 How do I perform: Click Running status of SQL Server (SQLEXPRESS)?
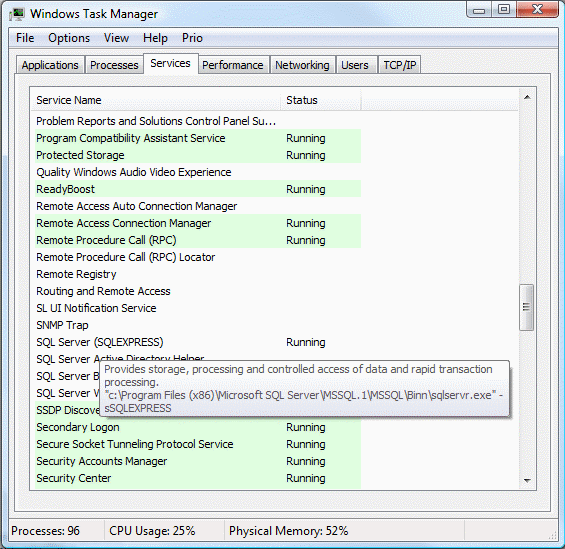(306, 342)
